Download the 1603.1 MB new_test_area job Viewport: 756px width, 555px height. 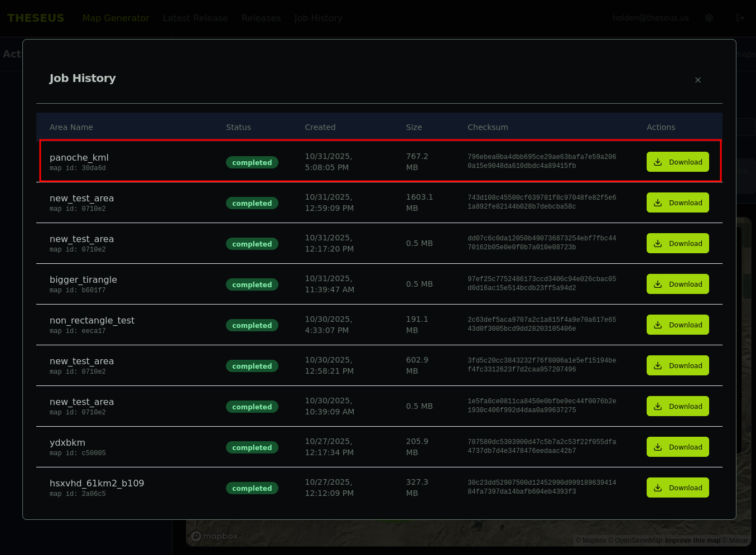click(677, 202)
